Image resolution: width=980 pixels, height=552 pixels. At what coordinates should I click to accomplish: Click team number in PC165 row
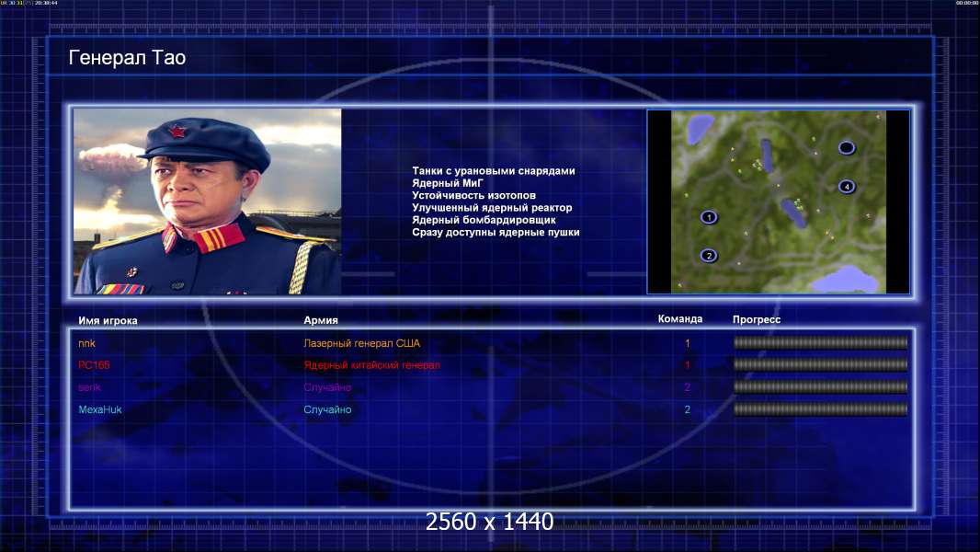688,365
